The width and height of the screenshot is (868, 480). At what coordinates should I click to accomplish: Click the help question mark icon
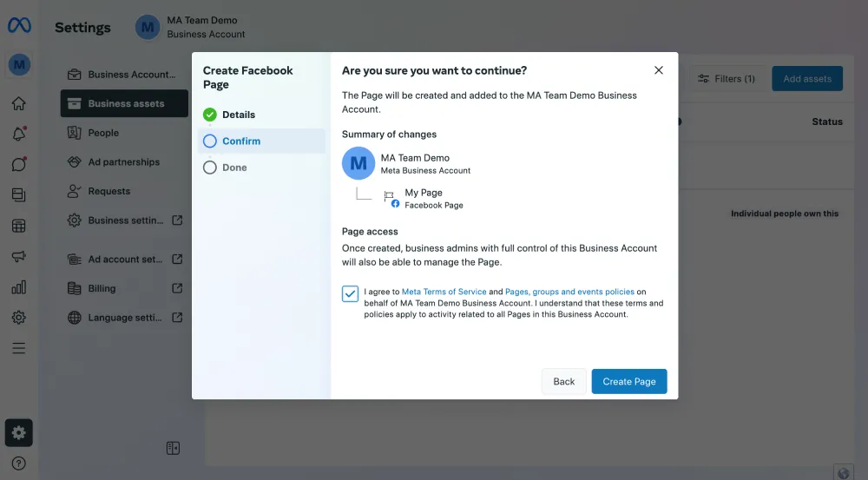[18, 464]
